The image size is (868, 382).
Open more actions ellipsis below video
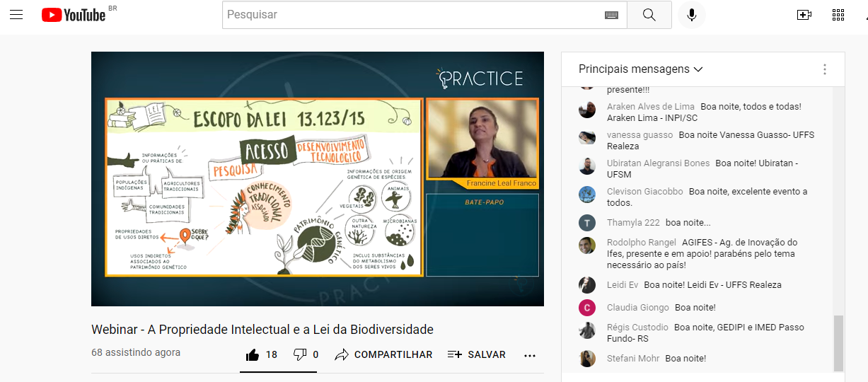tap(530, 355)
